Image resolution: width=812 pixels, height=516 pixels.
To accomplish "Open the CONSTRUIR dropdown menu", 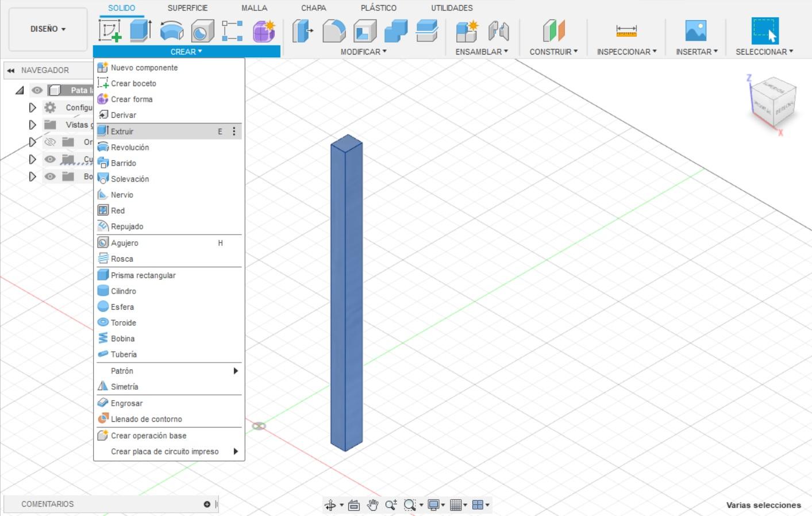I will click(x=553, y=52).
